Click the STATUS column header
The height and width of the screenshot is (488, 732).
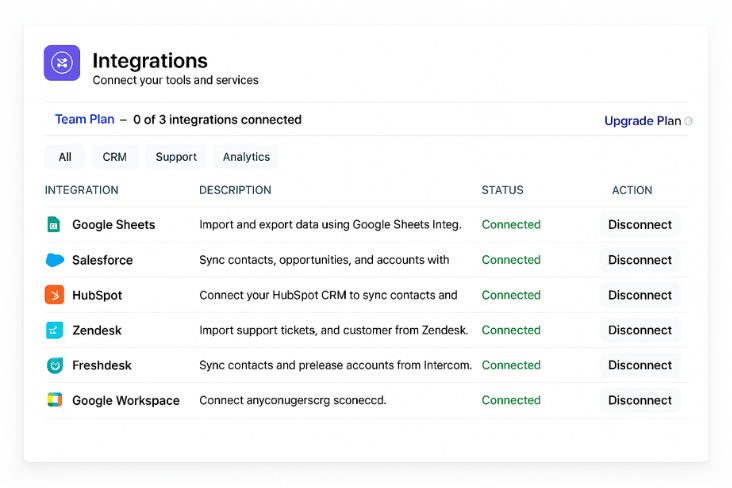click(502, 190)
